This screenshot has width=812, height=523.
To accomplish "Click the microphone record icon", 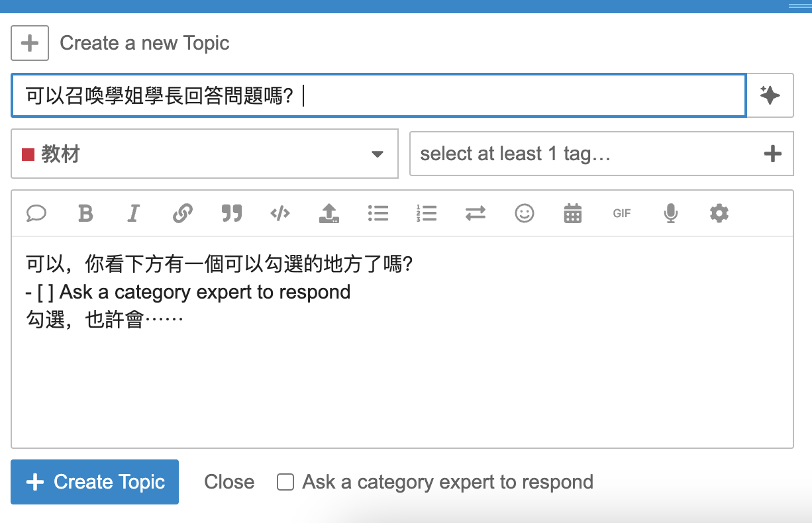I will (671, 213).
